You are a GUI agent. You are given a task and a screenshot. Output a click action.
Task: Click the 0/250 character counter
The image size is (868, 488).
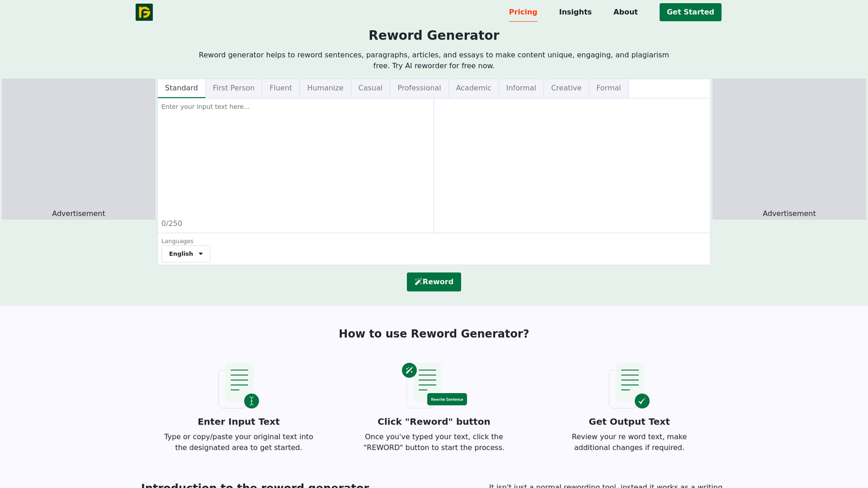(x=171, y=223)
